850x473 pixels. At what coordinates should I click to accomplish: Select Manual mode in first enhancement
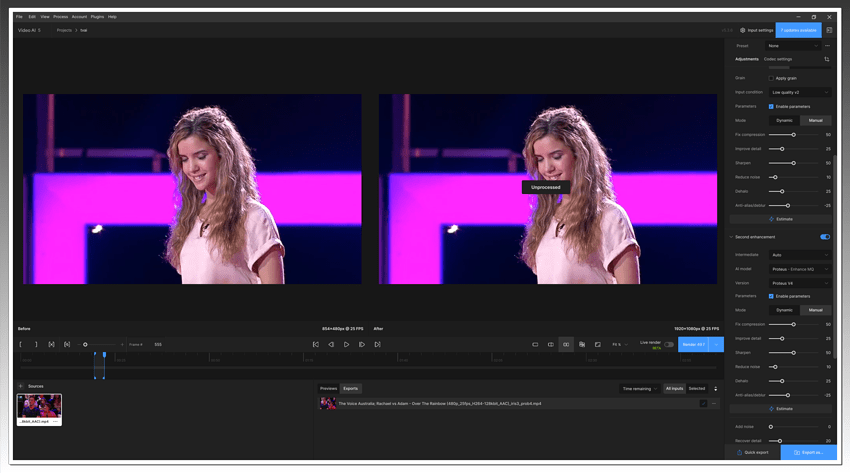(815, 120)
